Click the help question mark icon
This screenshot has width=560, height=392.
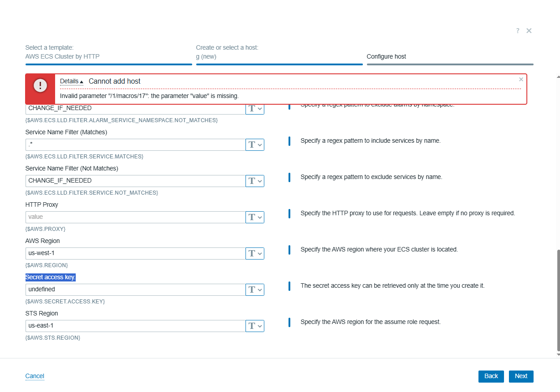pos(517,31)
